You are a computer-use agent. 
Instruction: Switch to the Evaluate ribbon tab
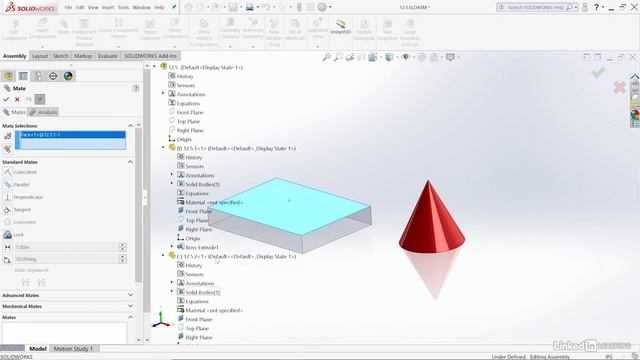tap(108, 56)
